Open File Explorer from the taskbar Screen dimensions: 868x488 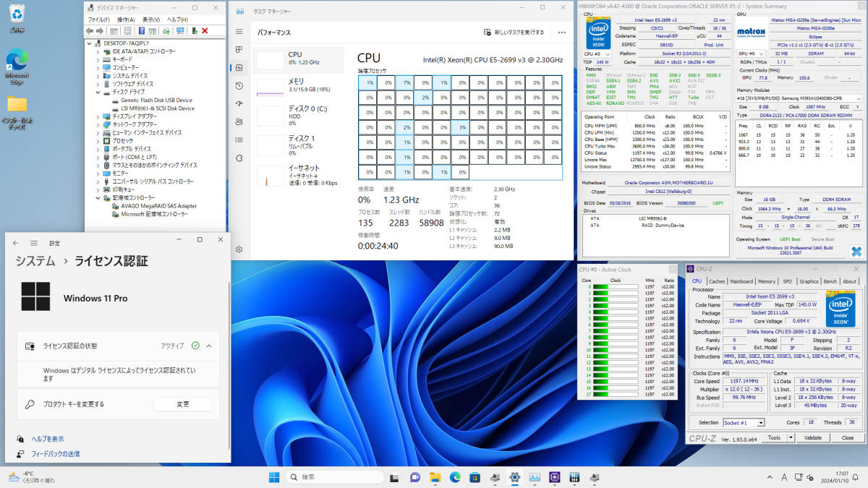point(435,477)
